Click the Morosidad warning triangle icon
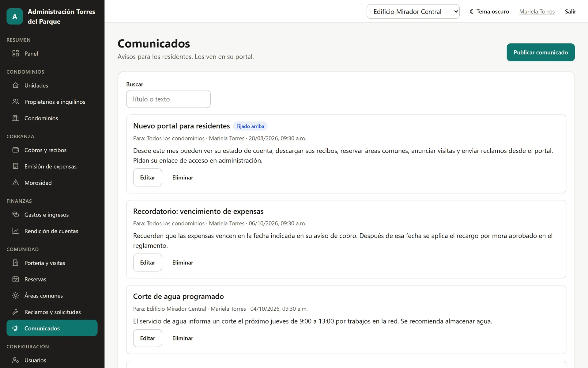Screen dimensions: 588x368 16,182
